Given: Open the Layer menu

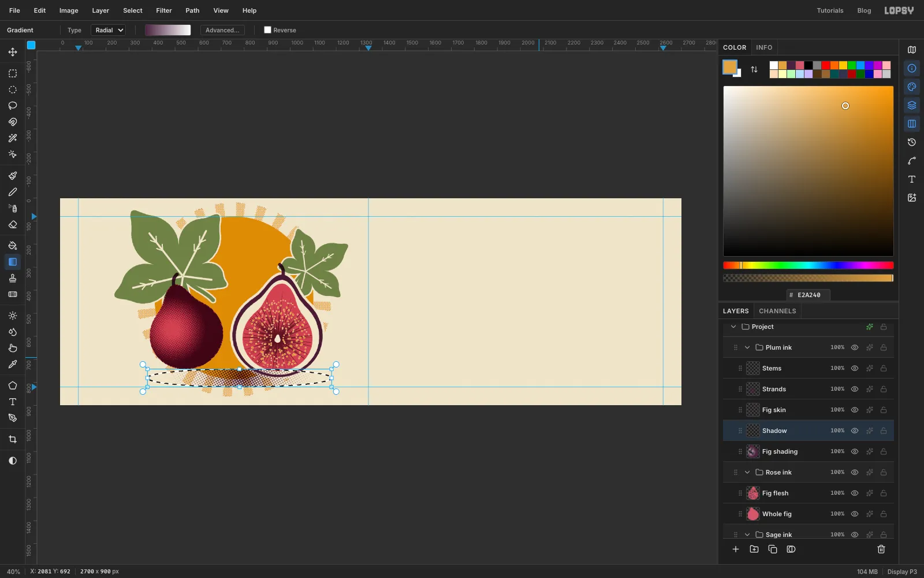Looking at the screenshot, I should (100, 10).
